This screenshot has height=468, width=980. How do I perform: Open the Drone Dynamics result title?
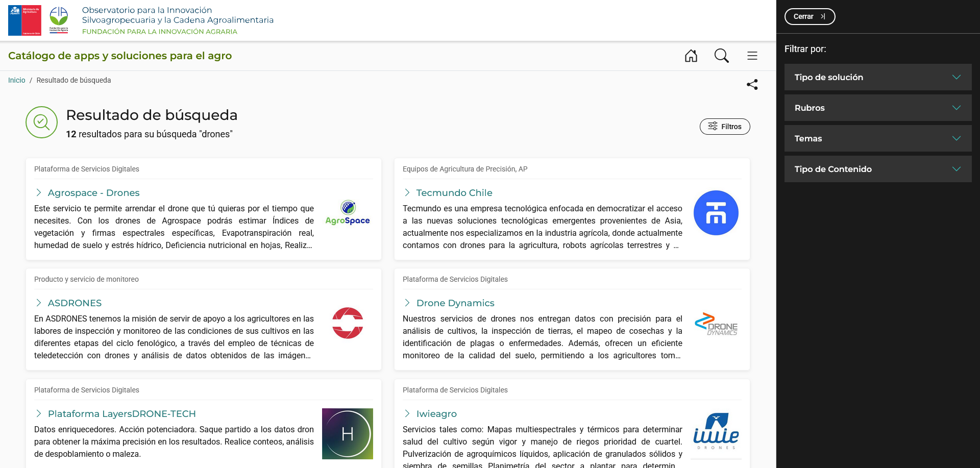[455, 303]
